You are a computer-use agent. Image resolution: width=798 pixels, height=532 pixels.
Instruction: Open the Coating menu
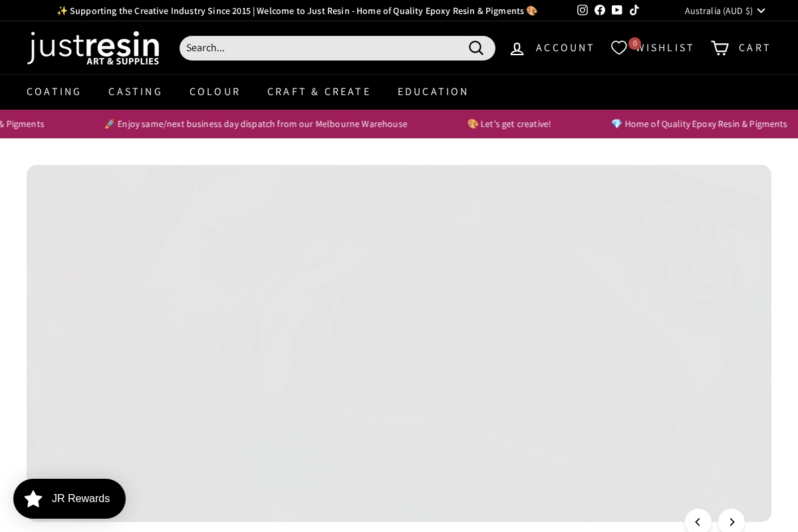[54, 92]
